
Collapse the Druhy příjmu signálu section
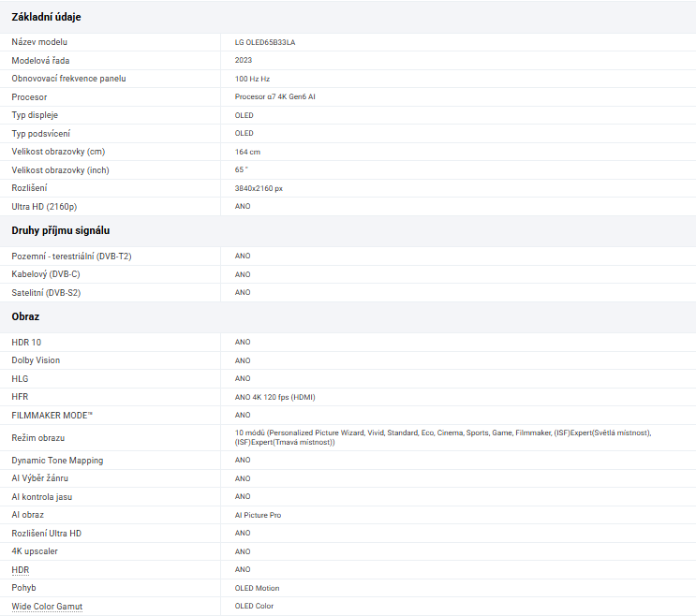(60, 230)
